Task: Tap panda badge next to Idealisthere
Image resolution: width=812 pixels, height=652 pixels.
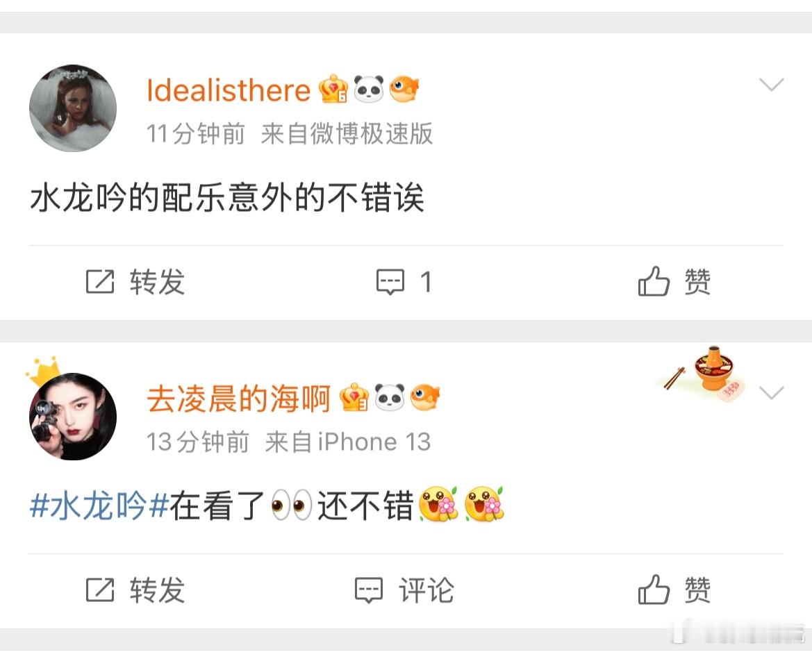Action: 369,89
